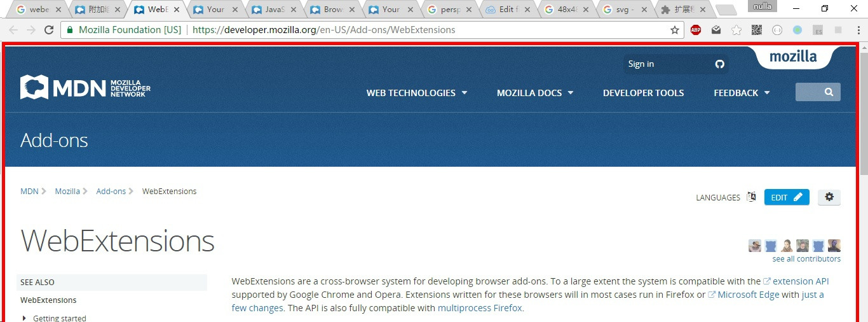The width and height of the screenshot is (868, 322).
Task: Reload the page with the refresh button
Action: [49, 30]
